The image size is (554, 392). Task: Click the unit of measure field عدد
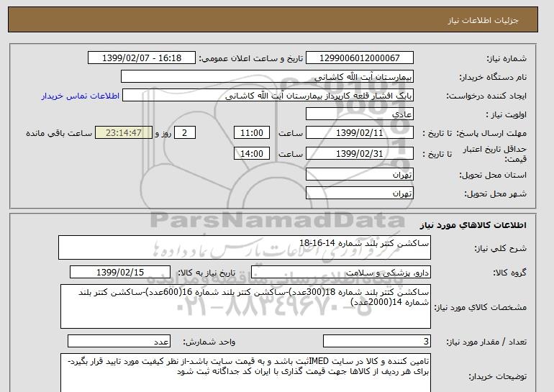click(119, 342)
